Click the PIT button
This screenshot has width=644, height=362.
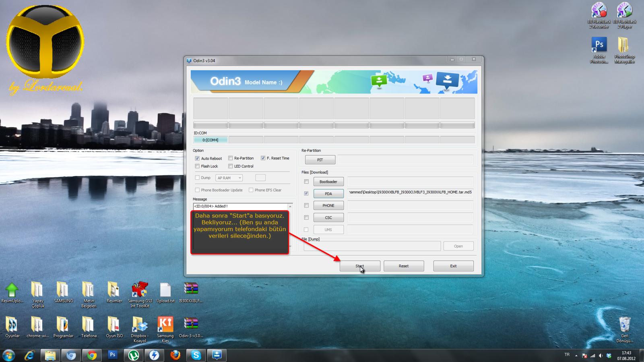point(320,160)
